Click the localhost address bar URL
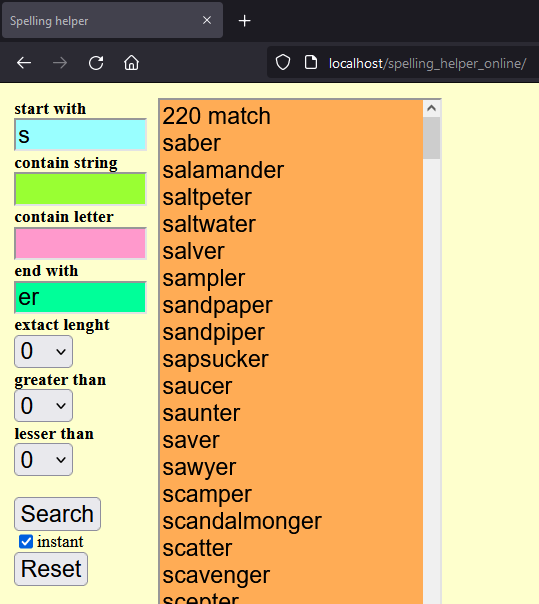The image size is (539, 604). click(x=427, y=63)
